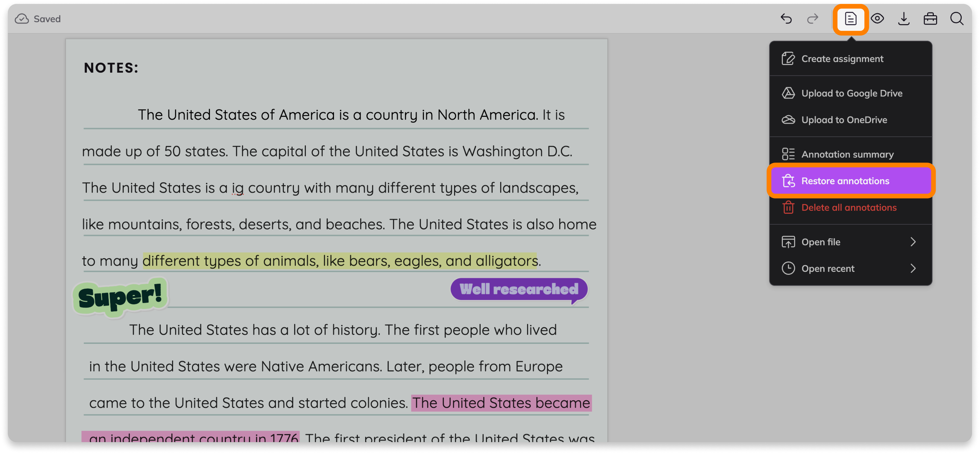Click the Open recent clock icon
The width and height of the screenshot is (980, 454).
(x=788, y=269)
